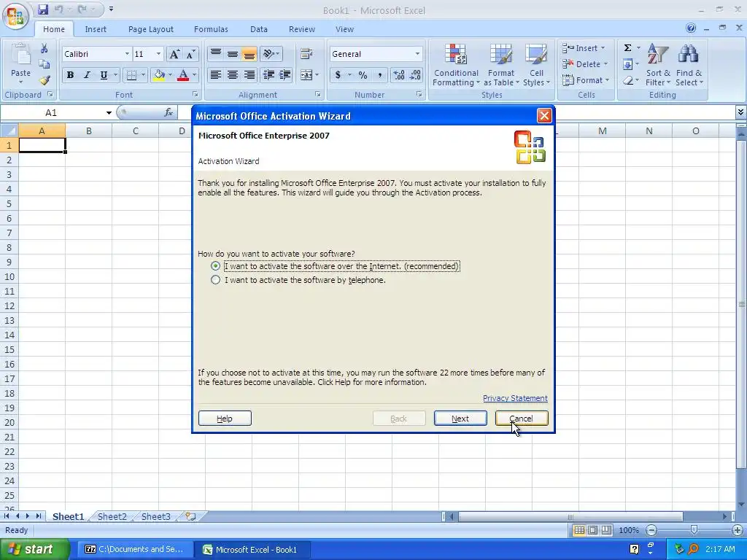Expand the Name Box dropdown arrow
This screenshot has width=747, height=560.
(109, 113)
